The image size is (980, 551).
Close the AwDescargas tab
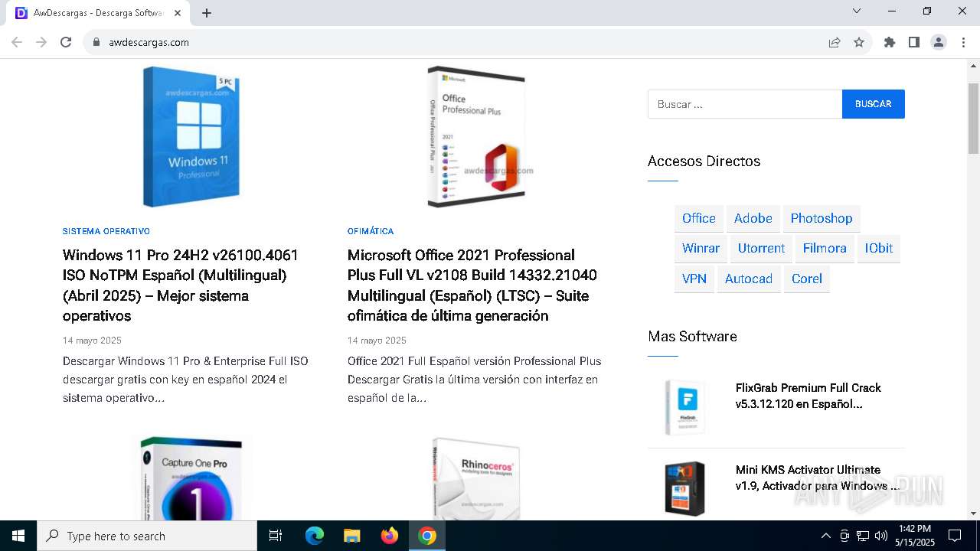[x=178, y=13]
